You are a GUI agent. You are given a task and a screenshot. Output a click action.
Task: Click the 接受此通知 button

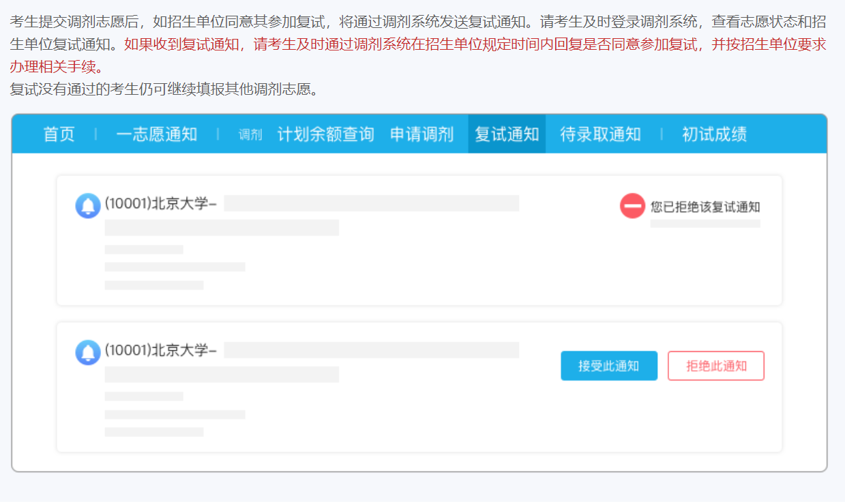pos(608,366)
